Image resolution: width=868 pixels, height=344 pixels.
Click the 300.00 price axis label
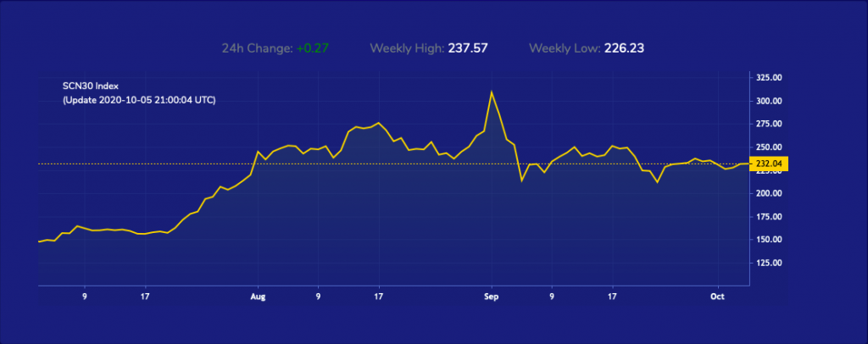point(768,101)
